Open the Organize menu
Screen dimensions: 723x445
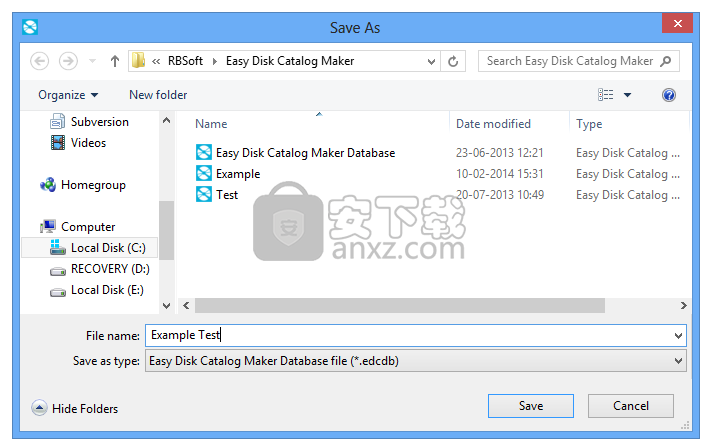[68, 95]
